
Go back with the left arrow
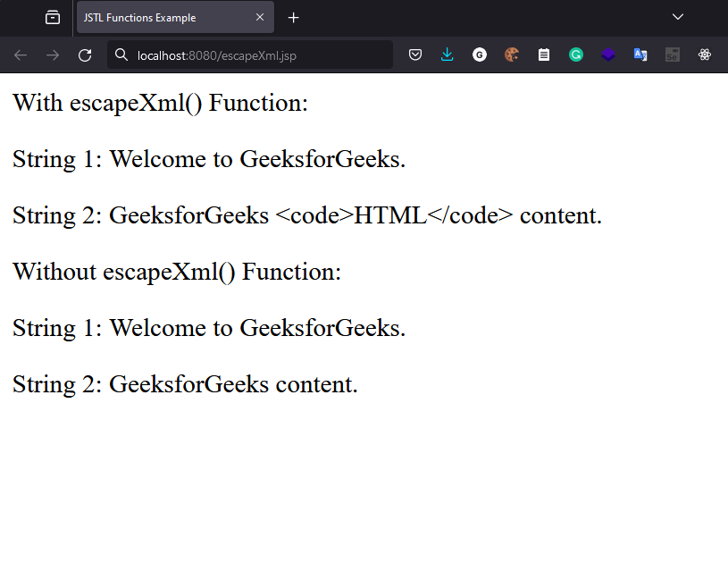click(21, 55)
